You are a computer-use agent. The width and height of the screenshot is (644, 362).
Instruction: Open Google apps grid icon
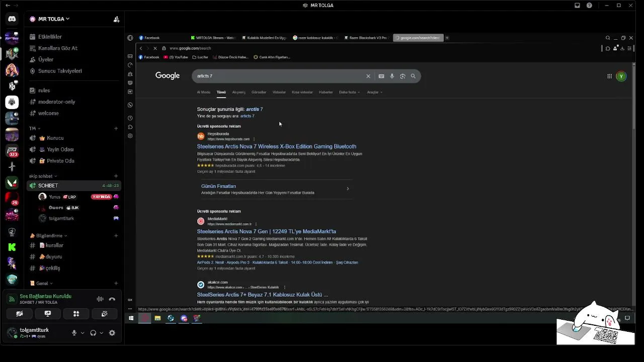pyautogui.click(x=609, y=76)
